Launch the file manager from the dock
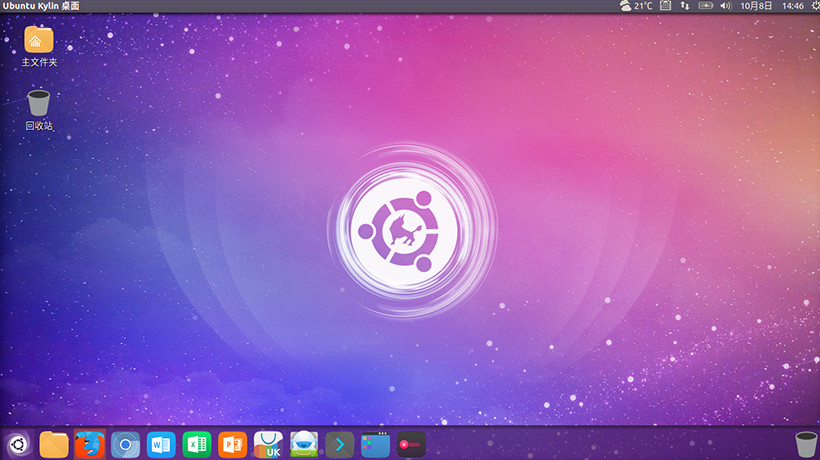 pos(54,444)
